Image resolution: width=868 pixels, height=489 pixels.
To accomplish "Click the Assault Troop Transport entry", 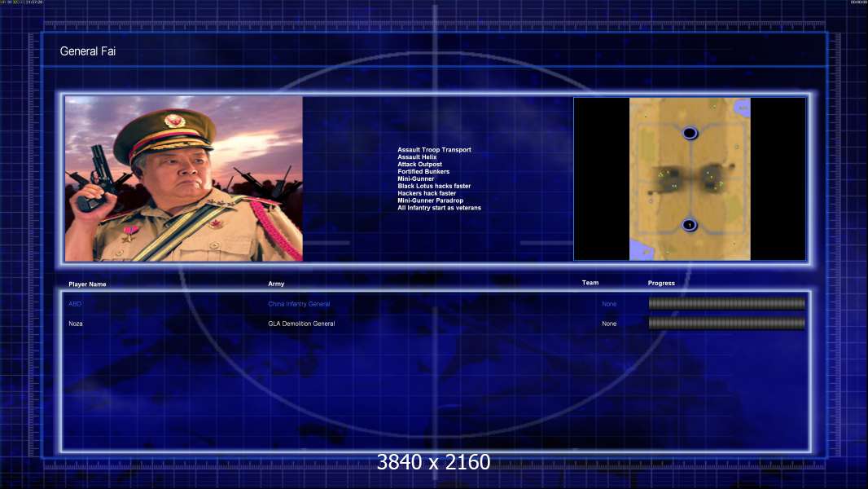I will tap(434, 149).
